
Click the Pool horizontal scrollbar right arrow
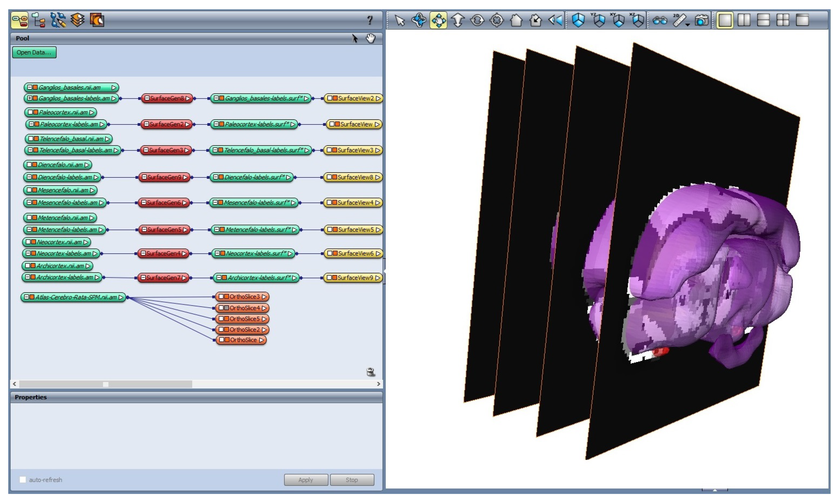[378, 384]
